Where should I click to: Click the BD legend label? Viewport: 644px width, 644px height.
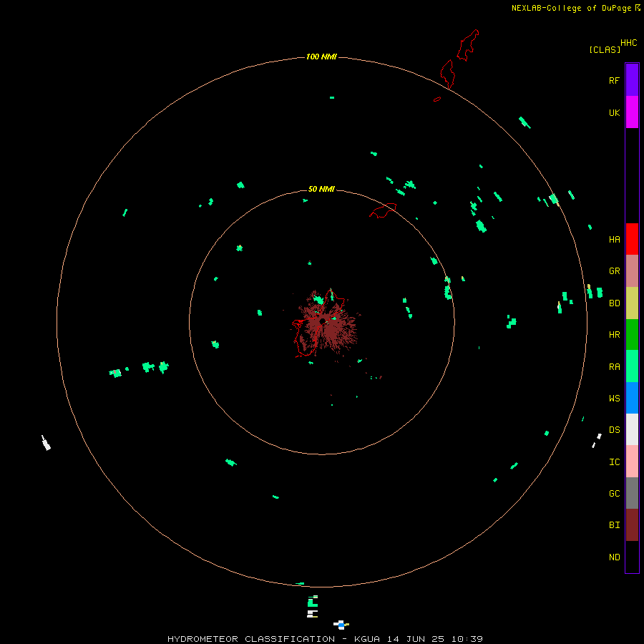(x=614, y=303)
